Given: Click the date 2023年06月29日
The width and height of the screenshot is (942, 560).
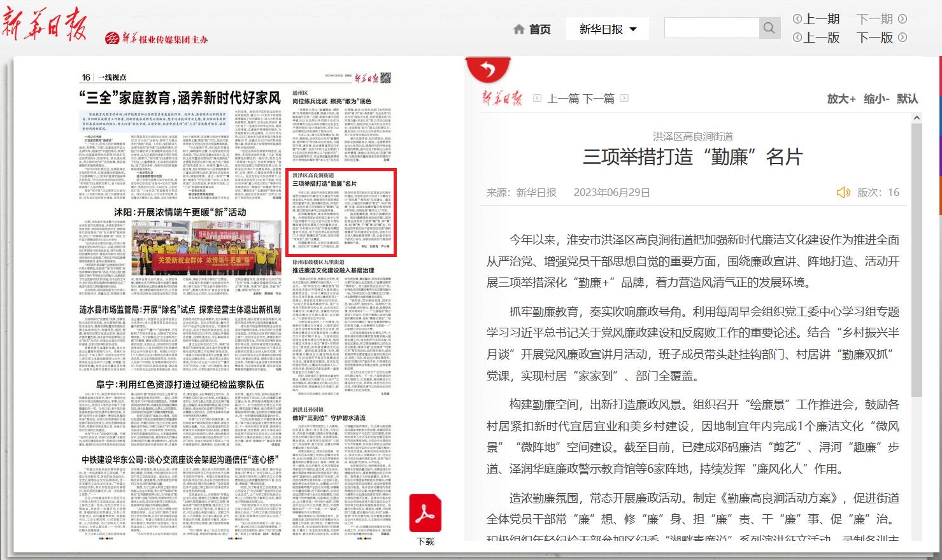Looking at the screenshot, I should coord(611,192).
